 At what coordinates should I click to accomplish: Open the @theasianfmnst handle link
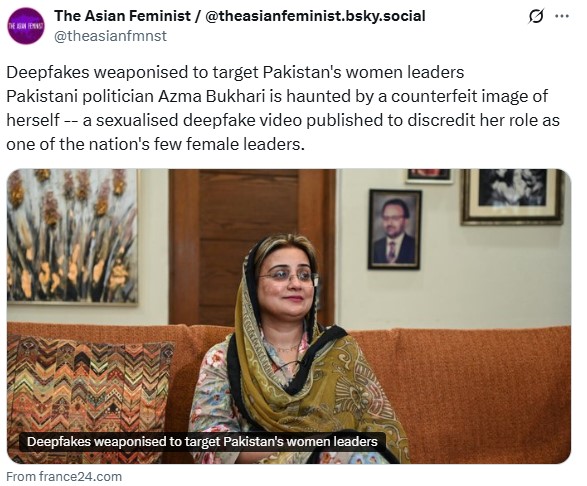(110, 36)
